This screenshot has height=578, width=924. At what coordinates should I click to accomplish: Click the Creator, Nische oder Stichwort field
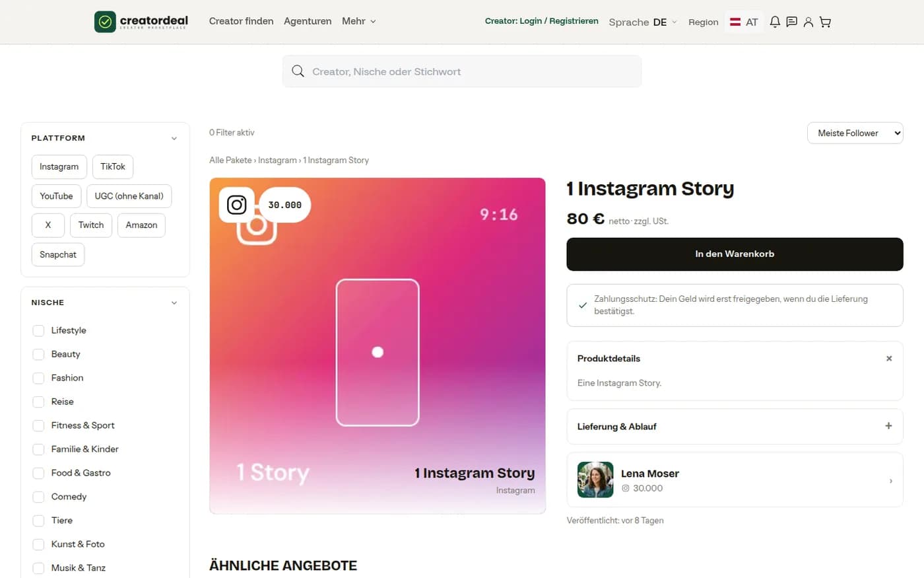pos(462,71)
